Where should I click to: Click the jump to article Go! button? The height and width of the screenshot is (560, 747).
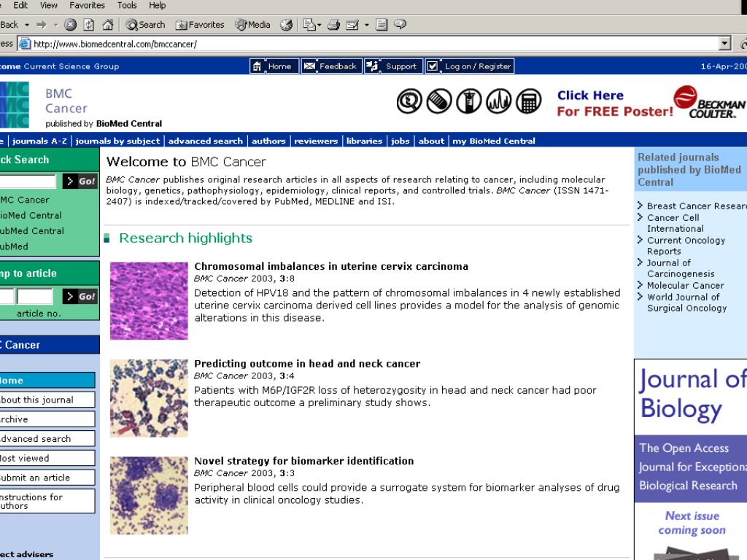(80, 296)
